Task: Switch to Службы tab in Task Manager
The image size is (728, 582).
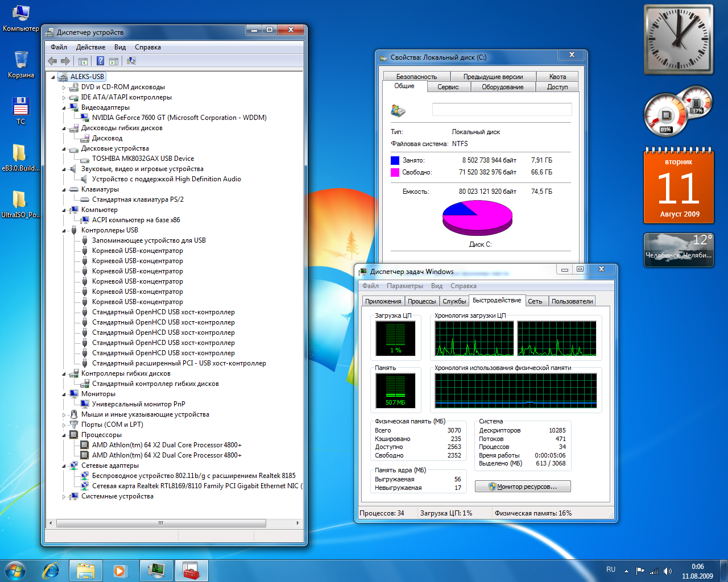Action: 454,301
